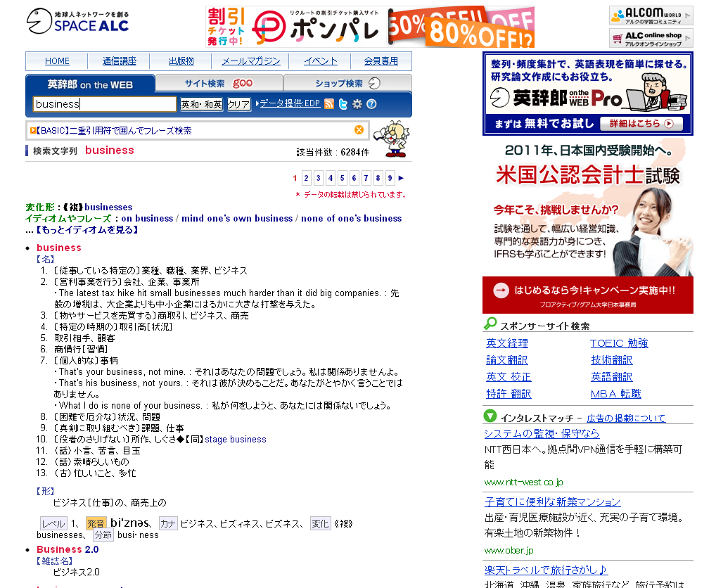Open 'none of one's business' link
Screen dimensions: 716x588
coord(351,219)
